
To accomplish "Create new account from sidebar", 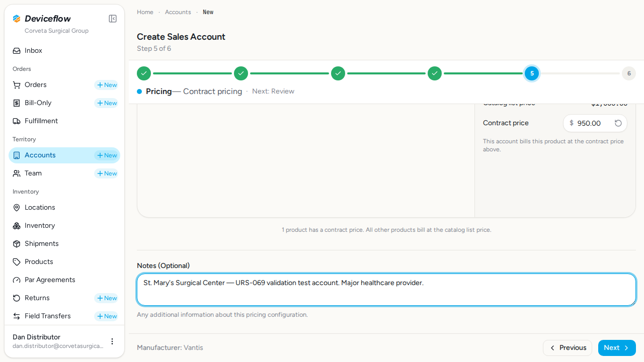I will (x=106, y=155).
